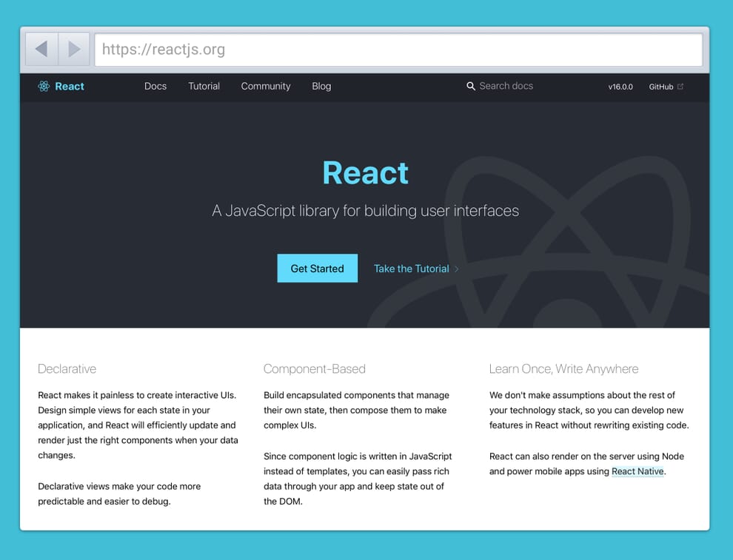This screenshot has width=733, height=560.
Task: Click the Get Started button
Action: pos(317,269)
